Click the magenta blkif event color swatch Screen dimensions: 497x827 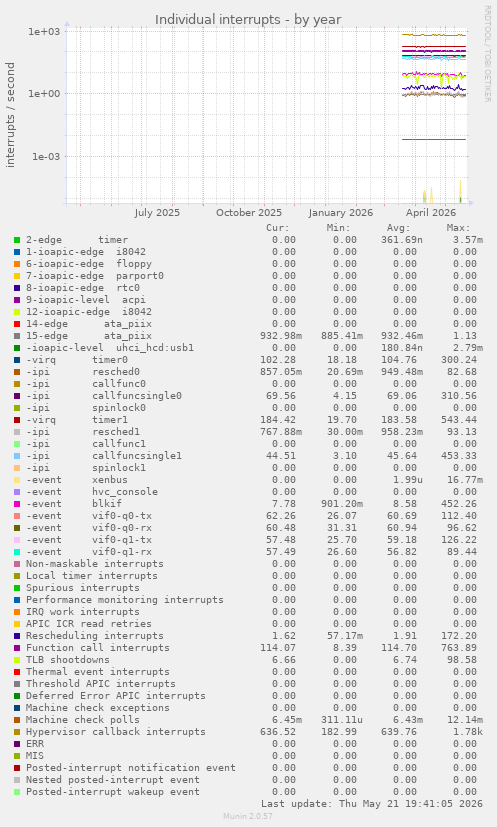click(x=17, y=504)
